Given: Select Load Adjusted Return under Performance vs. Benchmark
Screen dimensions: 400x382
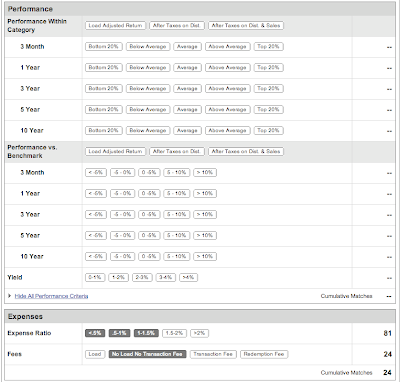Looking at the screenshot, I should coord(115,152).
